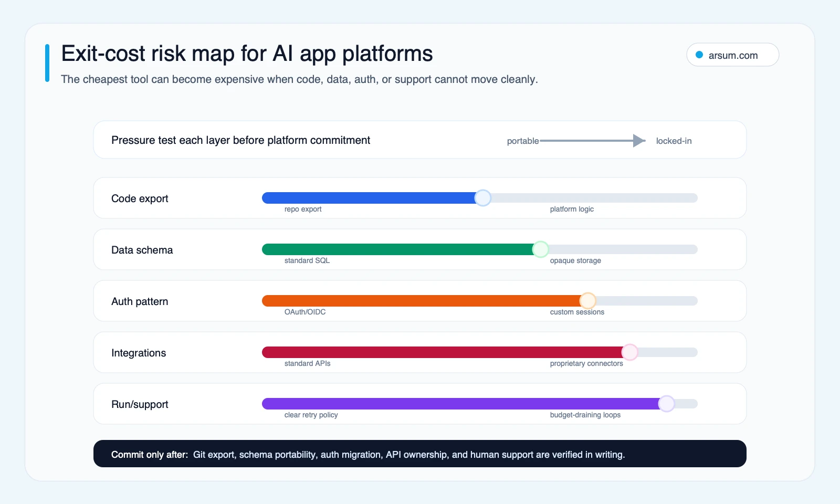Click the 'opaque storage' label
Screen dimensions: 840x504
tap(575, 260)
